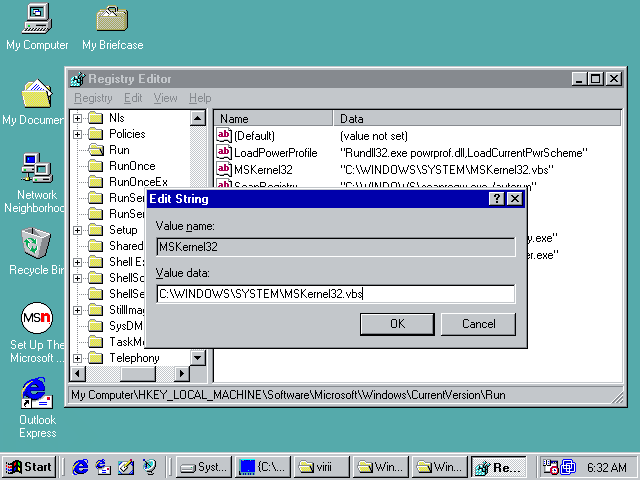This screenshot has height=480, width=640.
Task: Click tree pane scroll up arrow
Action: tap(198, 118)
